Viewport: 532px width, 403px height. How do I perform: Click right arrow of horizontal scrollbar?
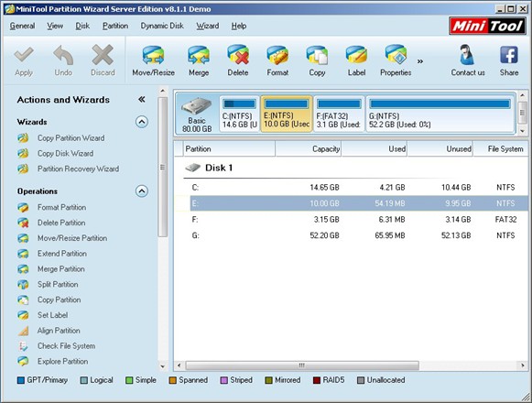[x=523, y=365]
